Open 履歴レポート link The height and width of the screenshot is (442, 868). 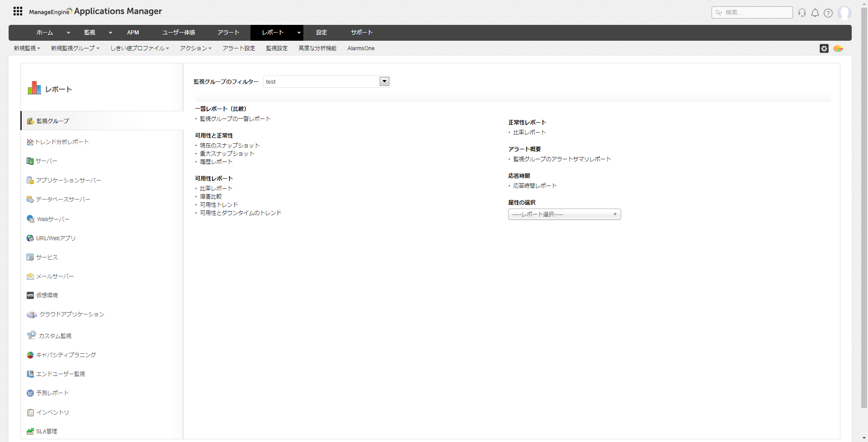click(x=216, y=162)
